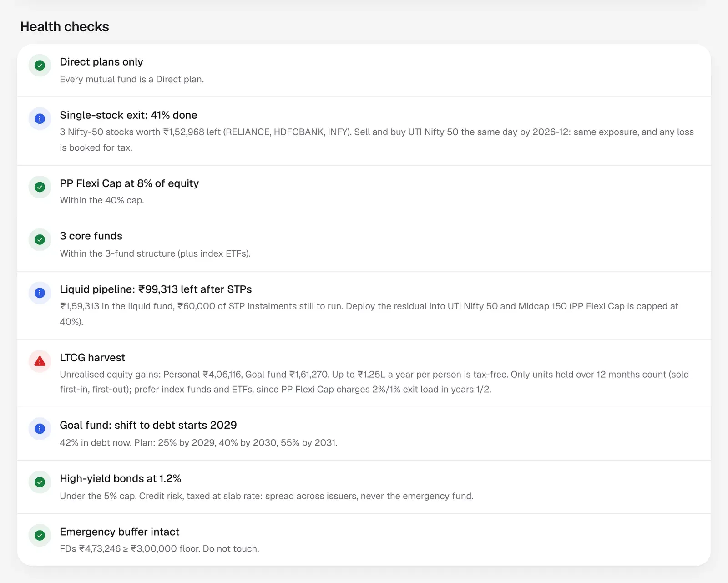Screen dimensions: 728x583
Task: Click 'Under the 5% cap' description
Action: (x=267, y=496)
